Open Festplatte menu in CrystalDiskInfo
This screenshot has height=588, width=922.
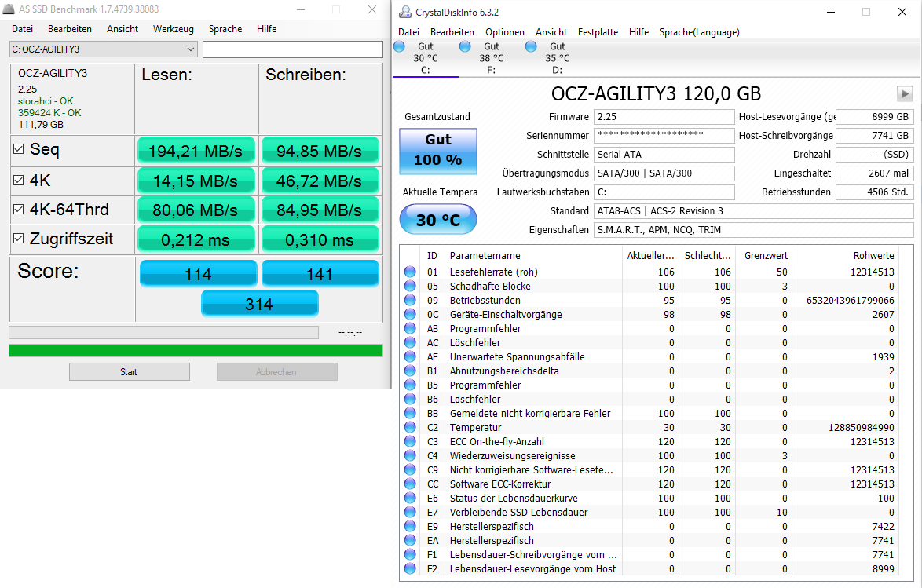point(598,32)
